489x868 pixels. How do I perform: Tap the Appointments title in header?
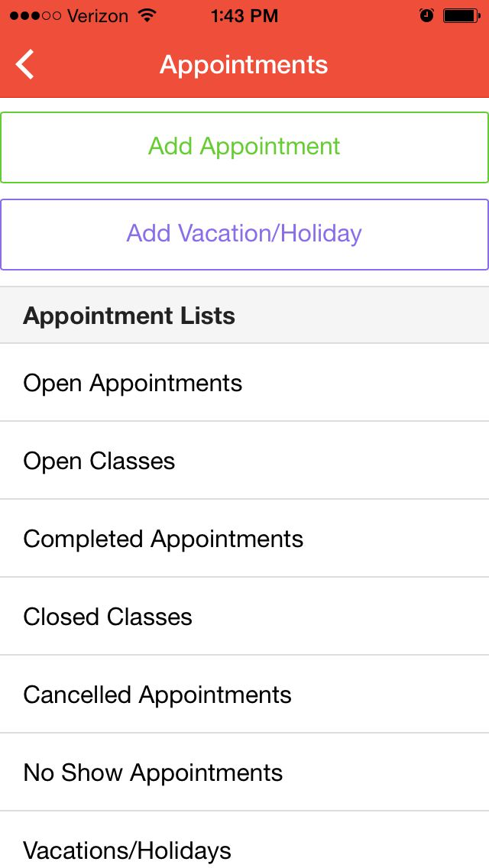point(244,65)
